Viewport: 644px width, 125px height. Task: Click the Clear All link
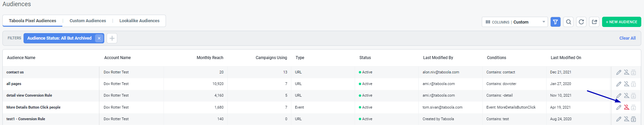click(x=627, y=38)
